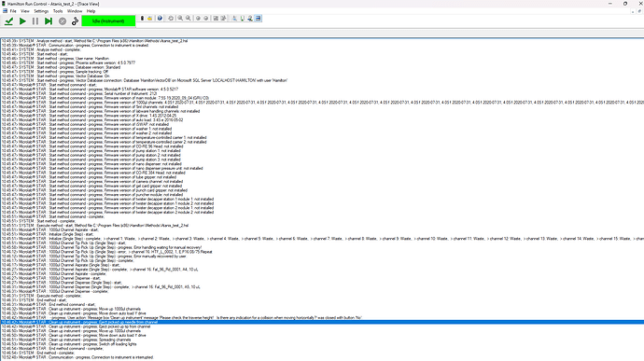Open the Help menu
The width and height of the screenshot is (644, 361).
tap(91, 11)
